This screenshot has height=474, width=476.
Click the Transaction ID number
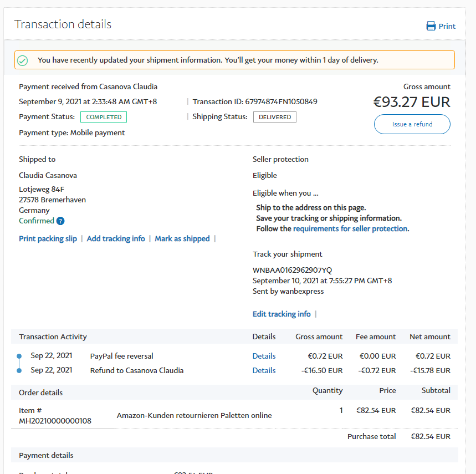point(281,101)
